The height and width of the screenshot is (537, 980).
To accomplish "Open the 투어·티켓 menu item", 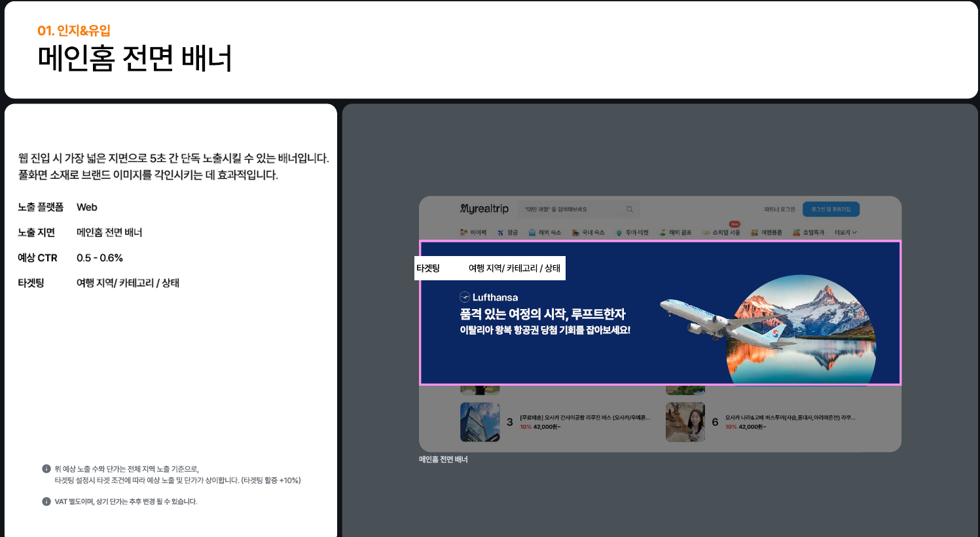I will [632, 232].
